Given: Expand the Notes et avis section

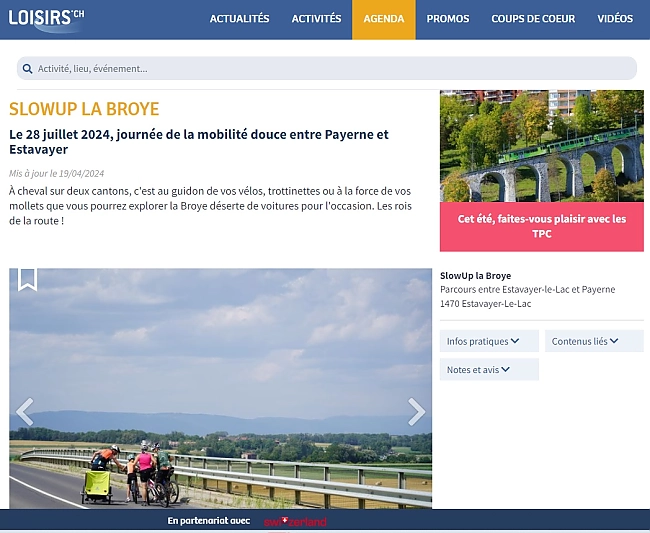Looking at the screenshot, I should (488, 370).
